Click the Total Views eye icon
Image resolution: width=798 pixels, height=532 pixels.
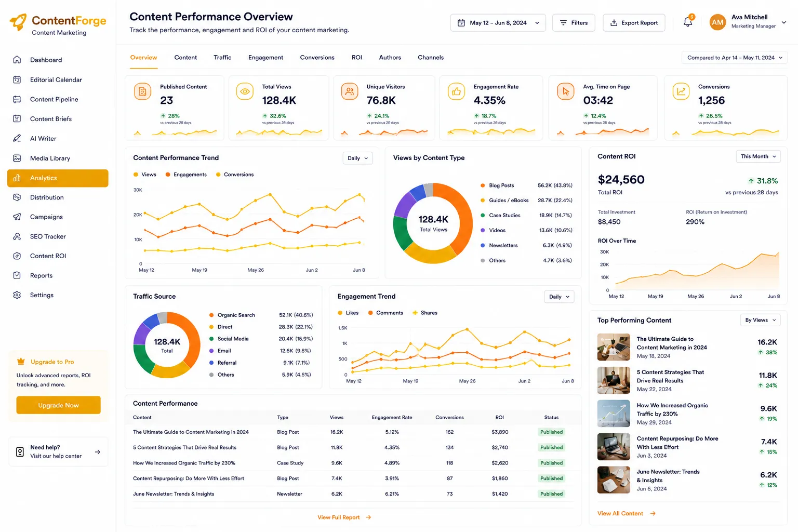(x=245, y=92)
